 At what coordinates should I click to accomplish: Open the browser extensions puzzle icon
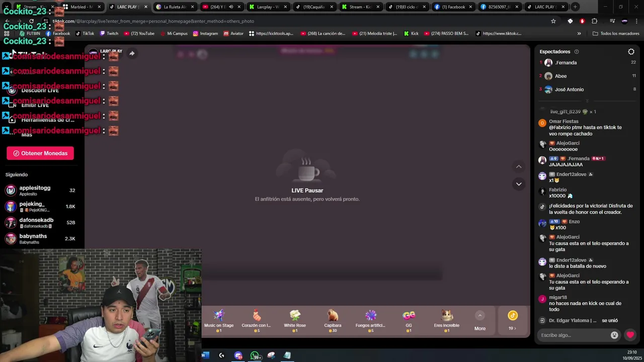tap(595, 21)
